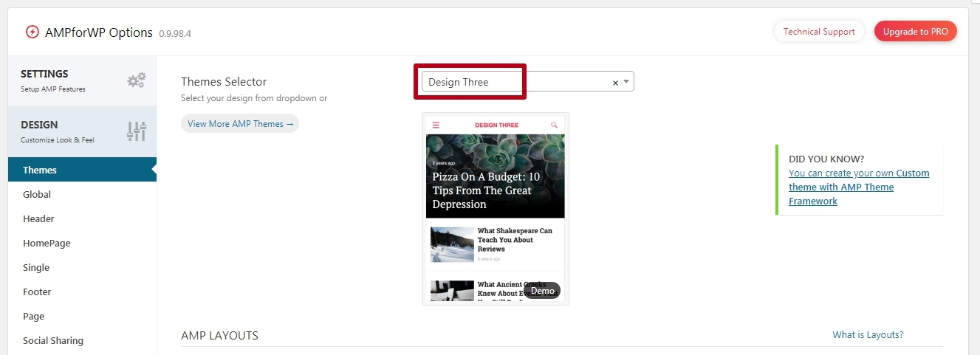Click the Settings gears icon
Viewport: 980px width, 355px height.
[x=137, y=80]
